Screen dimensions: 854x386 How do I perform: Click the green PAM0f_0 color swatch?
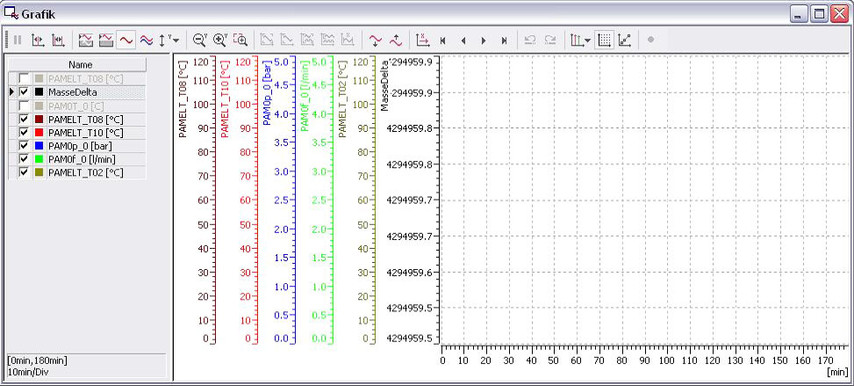pos(39,159)
